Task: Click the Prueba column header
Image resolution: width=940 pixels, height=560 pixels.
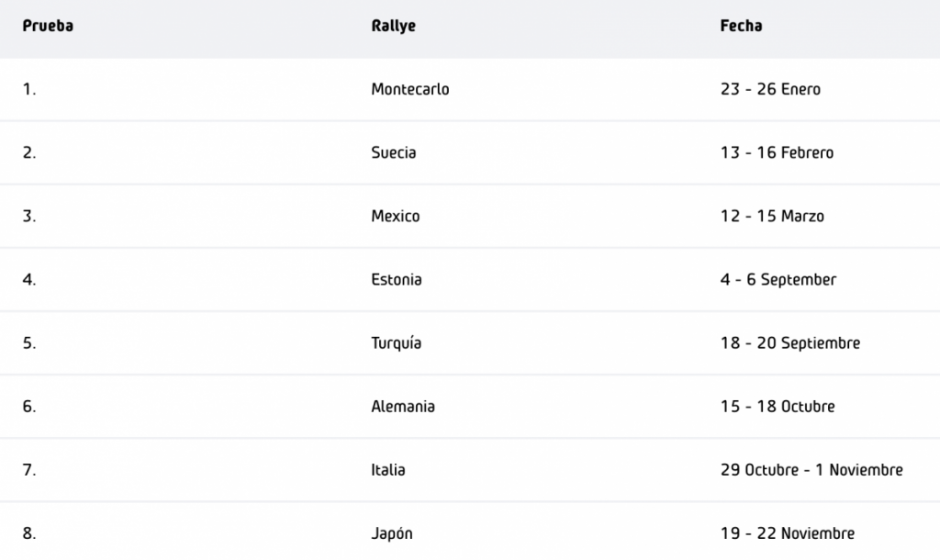Action: [x=48, y=26]
